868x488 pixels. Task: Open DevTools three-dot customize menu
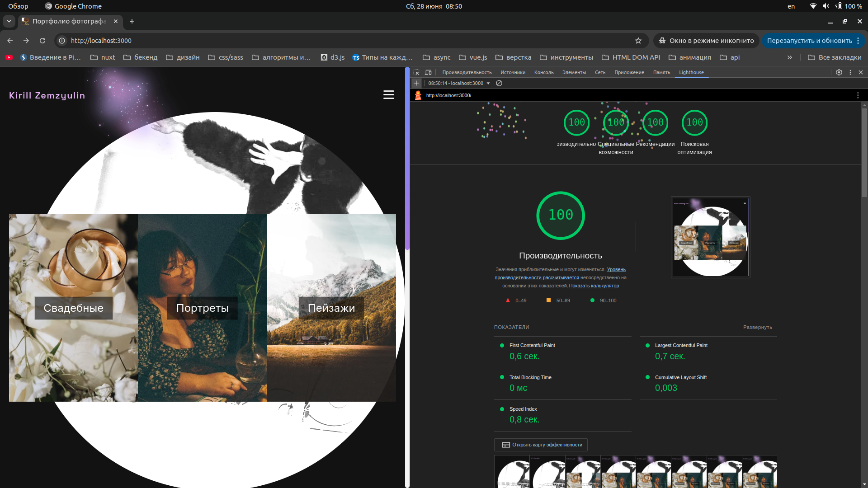point(850,72)
